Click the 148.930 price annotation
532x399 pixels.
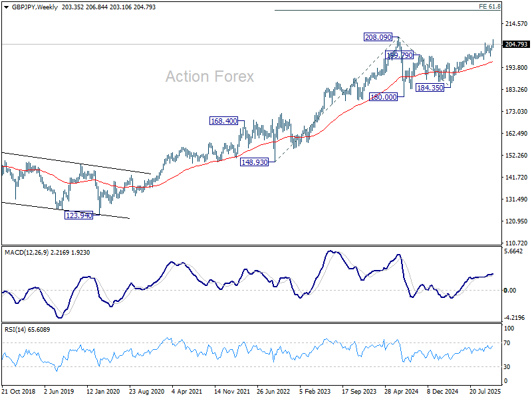(x=255, y=162)
